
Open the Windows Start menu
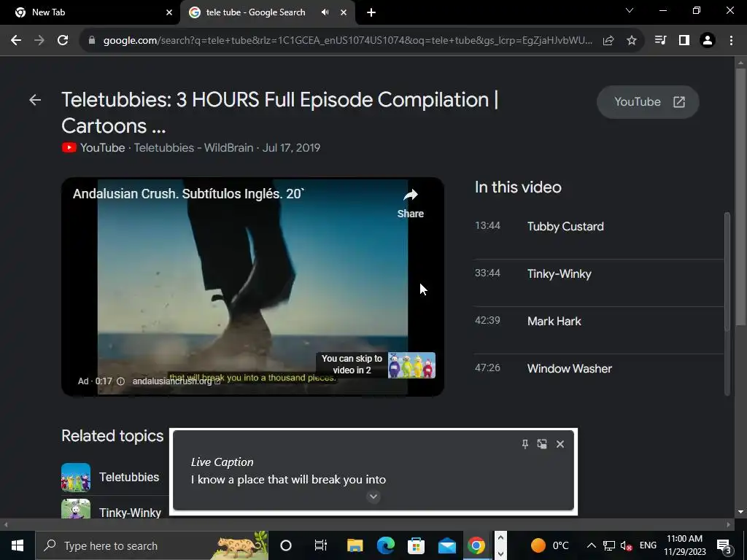pos(18,545)
